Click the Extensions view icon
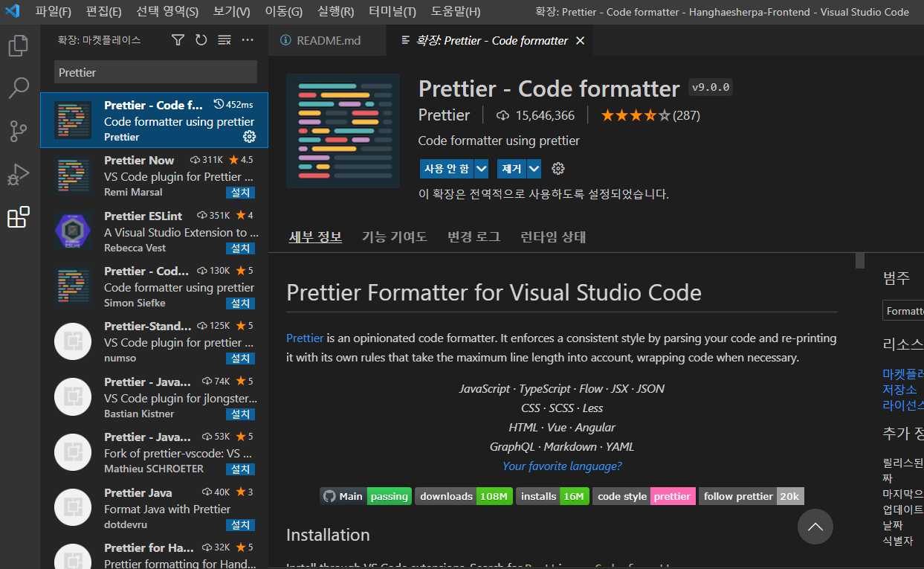924x569 pixels. point(19,218)
